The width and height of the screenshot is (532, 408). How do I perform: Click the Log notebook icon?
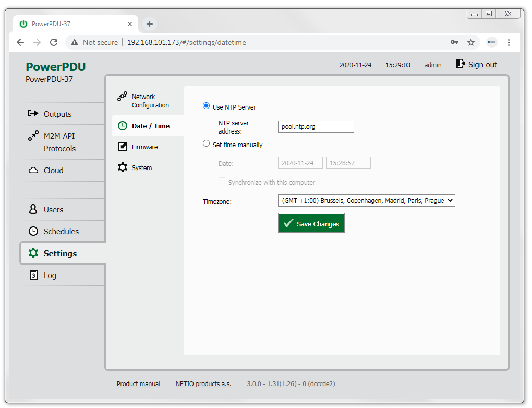click(33, 275)
